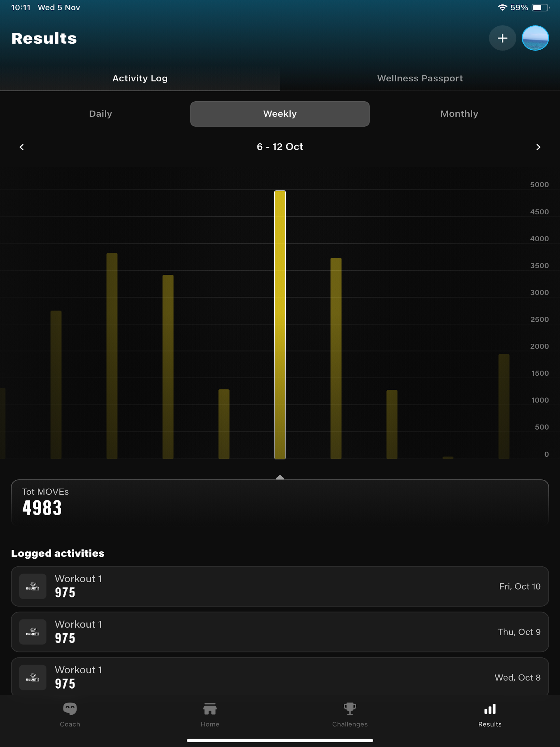Tap the Results page heading
The height and width of the screenshot is (747, 560).
pos(44,39)
